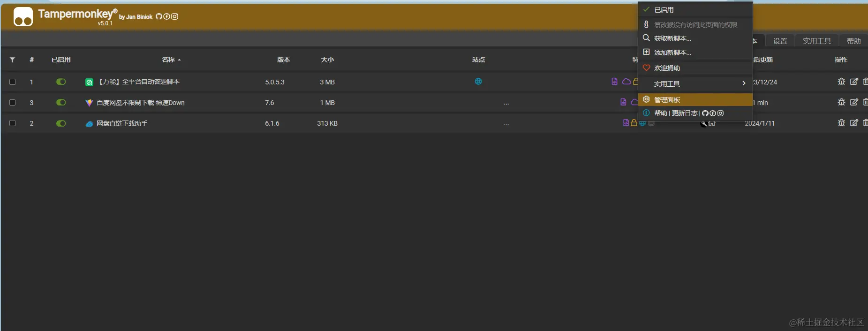Click the 百度网盘不限制下载-神速Down script icon

[x=89, y=103]
